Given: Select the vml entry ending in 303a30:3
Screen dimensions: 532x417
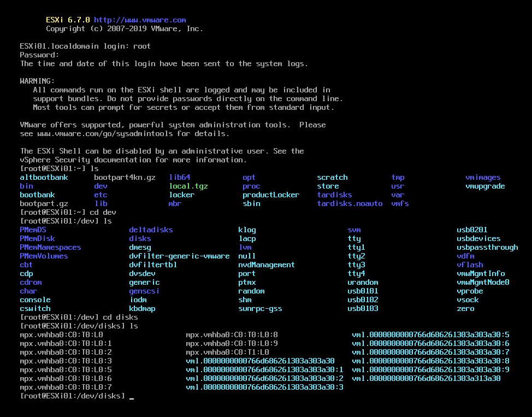Looking at the screenshot, I should 265,387.
